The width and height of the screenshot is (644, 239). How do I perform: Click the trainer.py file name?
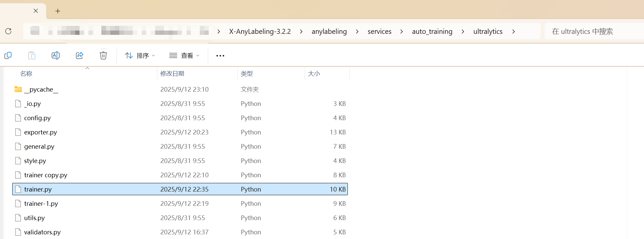coord(38,190)
